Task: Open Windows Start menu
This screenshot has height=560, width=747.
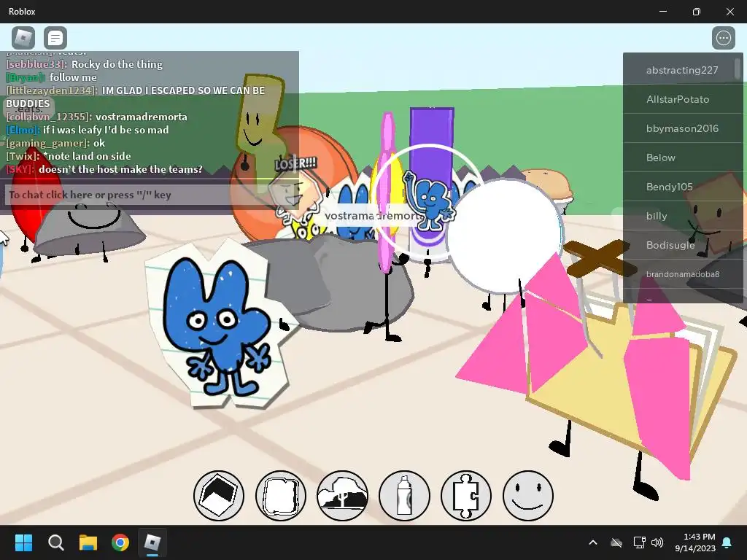Action: click(23, 542)
